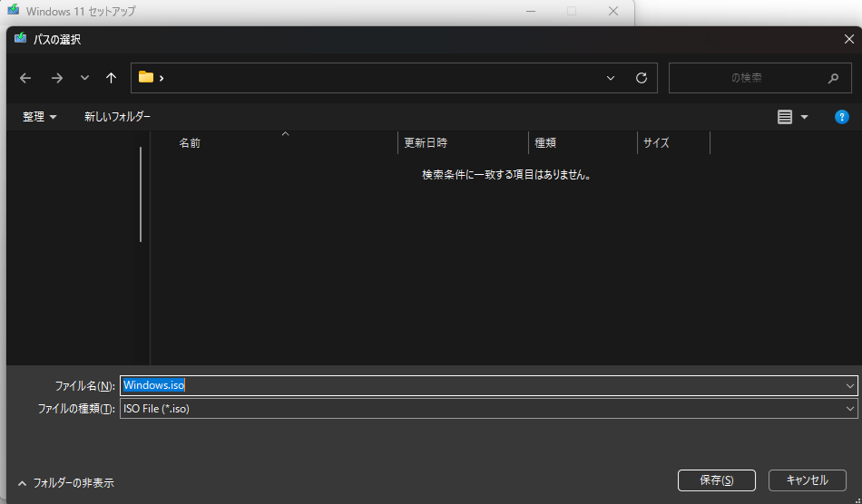Click the folder icon in address bar

tap(146, 78)
